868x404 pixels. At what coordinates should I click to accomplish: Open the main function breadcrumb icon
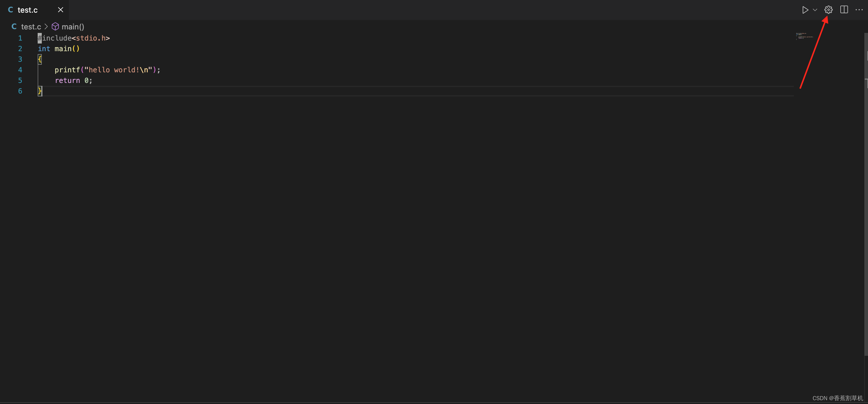pyautogui.click(x=55, y=26)
